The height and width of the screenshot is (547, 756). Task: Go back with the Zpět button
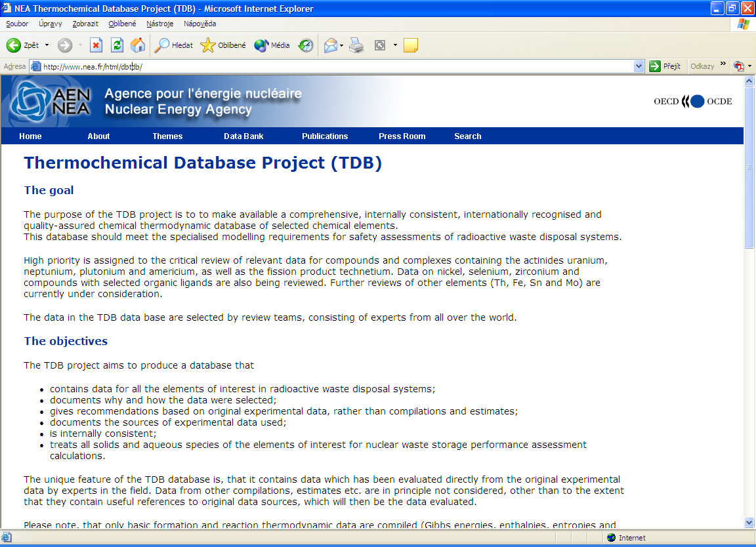(x=22, y=45)
